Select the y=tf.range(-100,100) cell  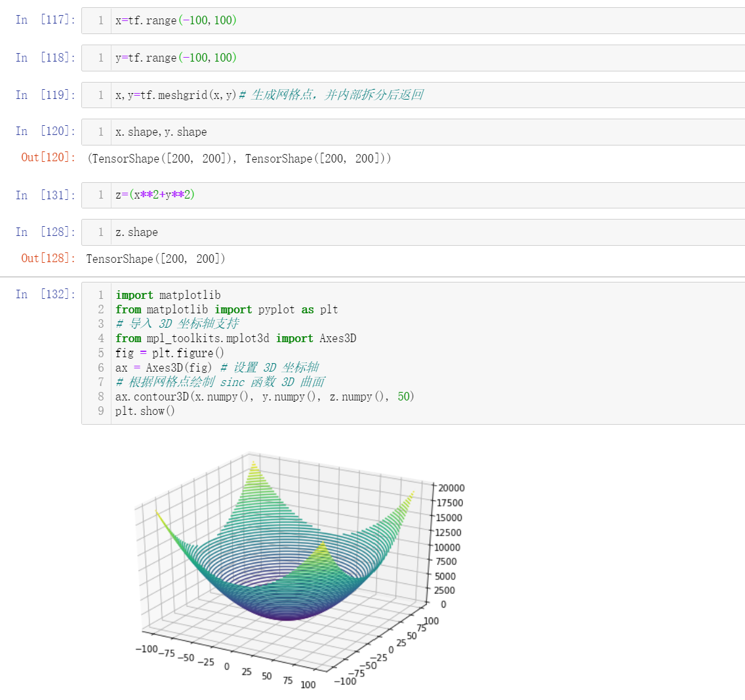point(413,58)
